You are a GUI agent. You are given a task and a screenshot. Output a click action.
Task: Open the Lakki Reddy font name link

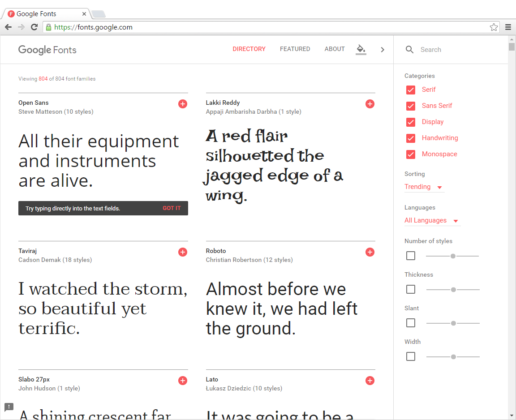[x=223, y=103]
